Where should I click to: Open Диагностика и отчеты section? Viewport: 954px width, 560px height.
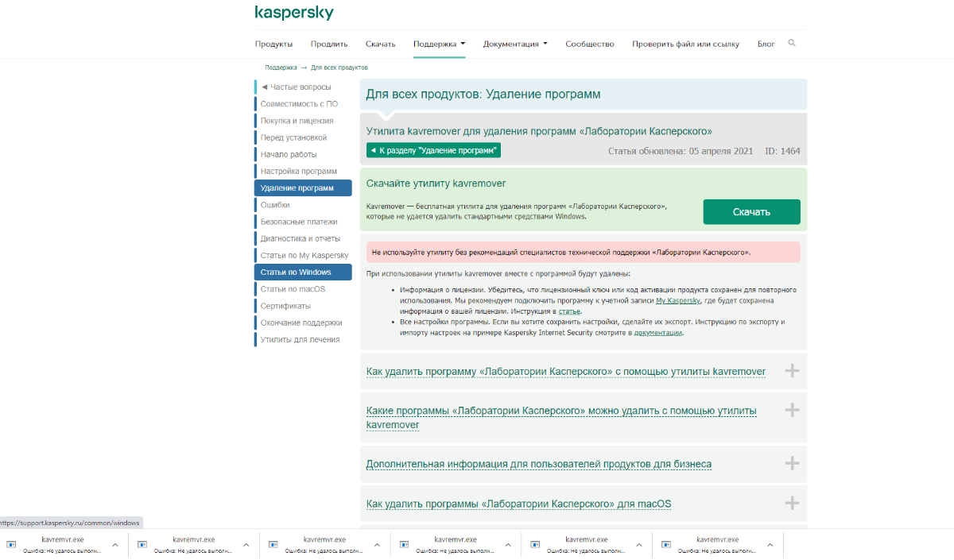(300, 238)
